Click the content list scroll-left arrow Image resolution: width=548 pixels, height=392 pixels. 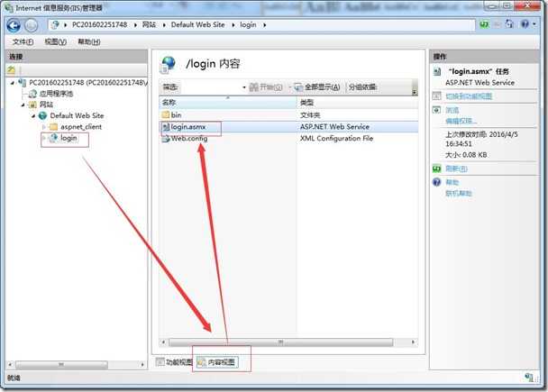pos(163,342)
